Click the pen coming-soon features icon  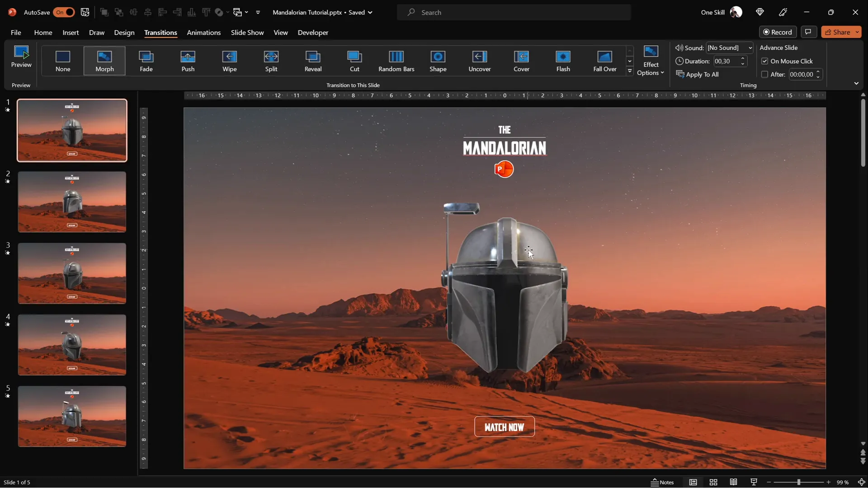[x=783, y=12]
